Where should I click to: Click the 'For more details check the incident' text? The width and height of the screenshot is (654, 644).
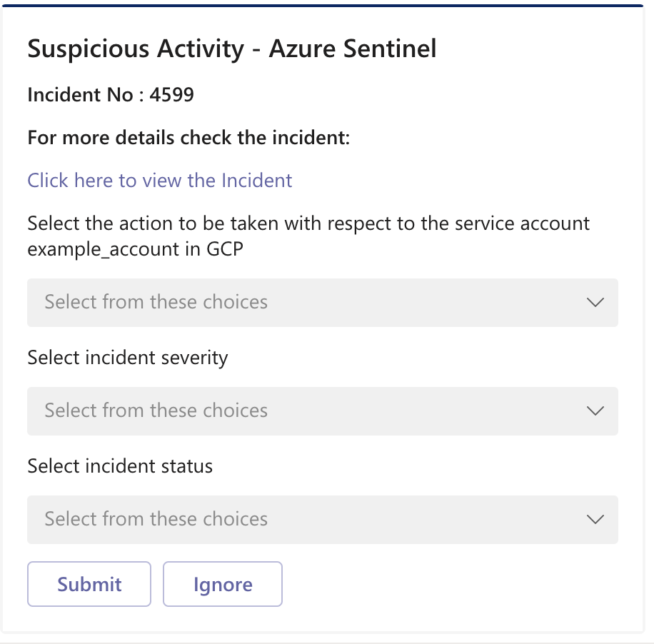pyautogui.click(x=188, y=137)
